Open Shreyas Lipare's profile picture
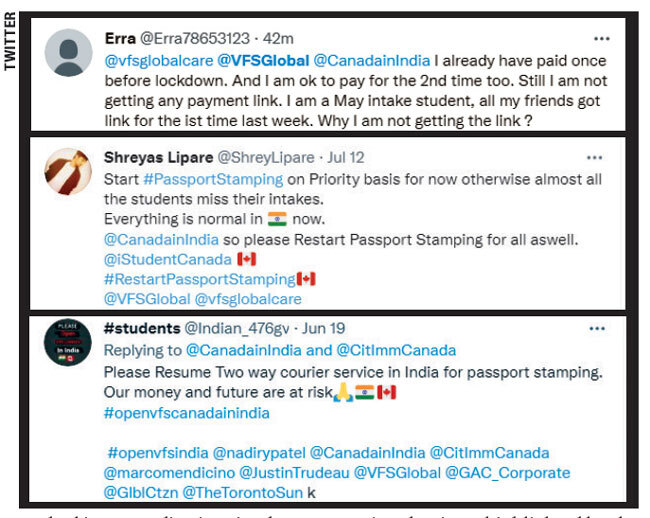 tap(68, 172)
